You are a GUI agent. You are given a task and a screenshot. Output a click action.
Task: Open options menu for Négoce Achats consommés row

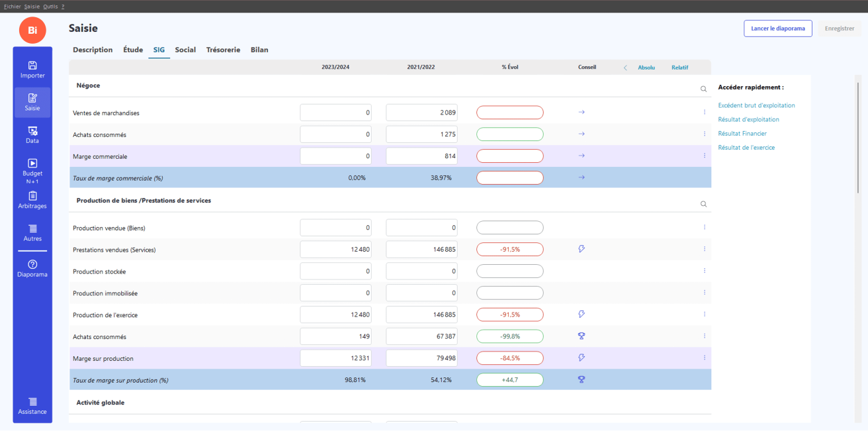[705, 134]
